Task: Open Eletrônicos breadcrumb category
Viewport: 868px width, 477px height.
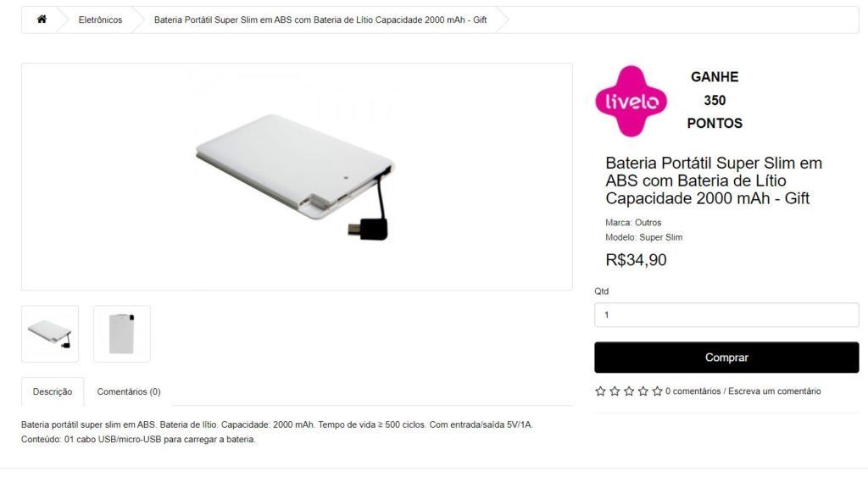Action: tap(100, 20)
